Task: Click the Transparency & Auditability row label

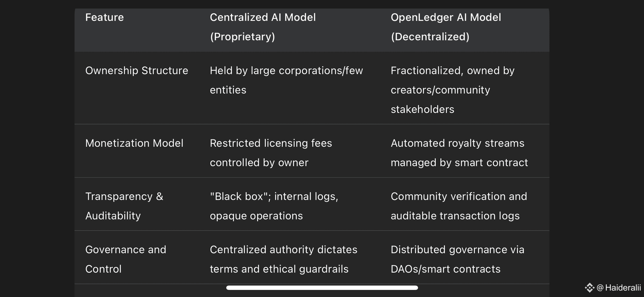Action: tap(124, 206)
